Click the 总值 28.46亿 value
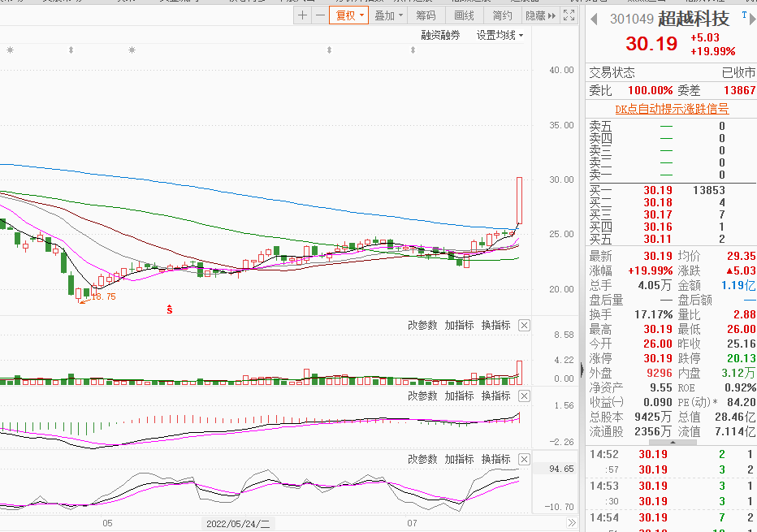This screenshot has height=532, width=757. pyautogui.click(x=735, y=417)
